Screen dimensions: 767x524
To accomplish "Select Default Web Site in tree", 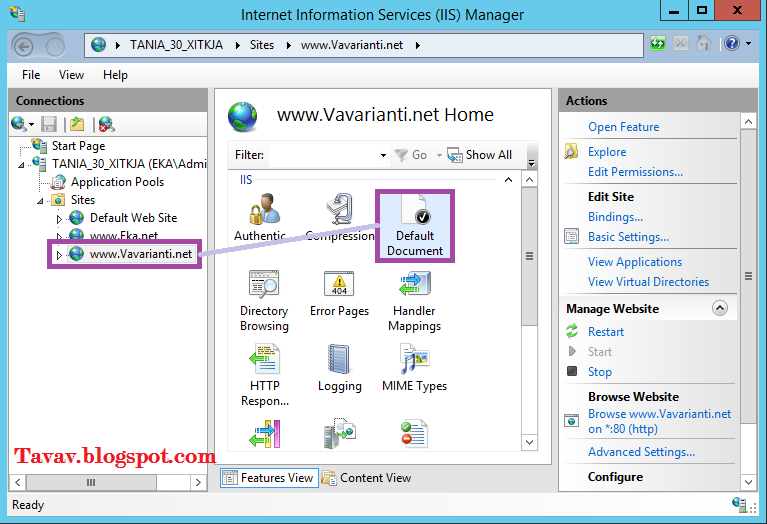I will tap(134, 218).
